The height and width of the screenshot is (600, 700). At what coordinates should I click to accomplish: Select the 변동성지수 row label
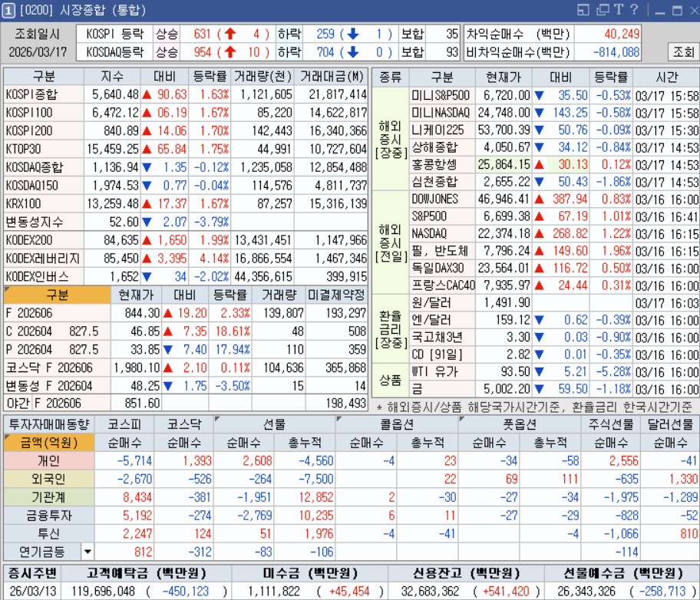coord(44,222)
